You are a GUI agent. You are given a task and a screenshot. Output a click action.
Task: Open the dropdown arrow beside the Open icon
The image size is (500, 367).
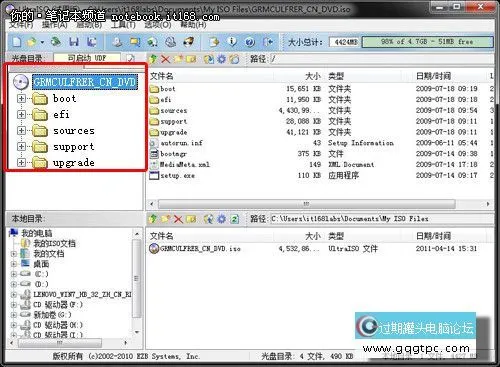tap(42, 42)
